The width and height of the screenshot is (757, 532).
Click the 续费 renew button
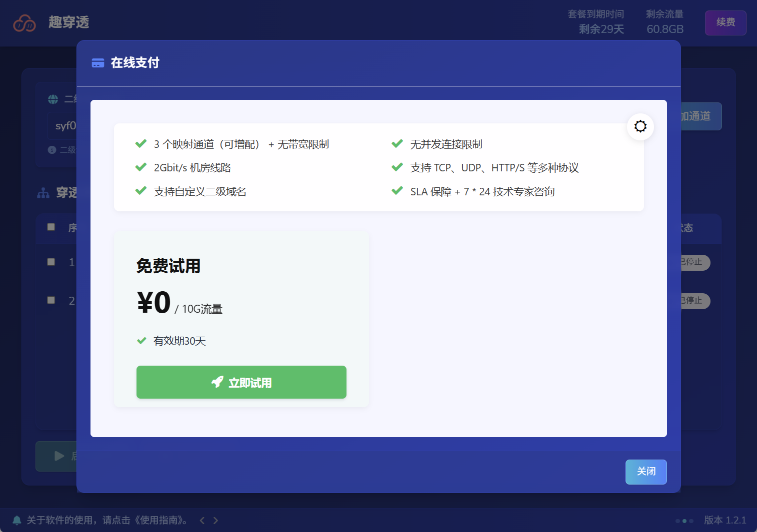pos(725,23)
